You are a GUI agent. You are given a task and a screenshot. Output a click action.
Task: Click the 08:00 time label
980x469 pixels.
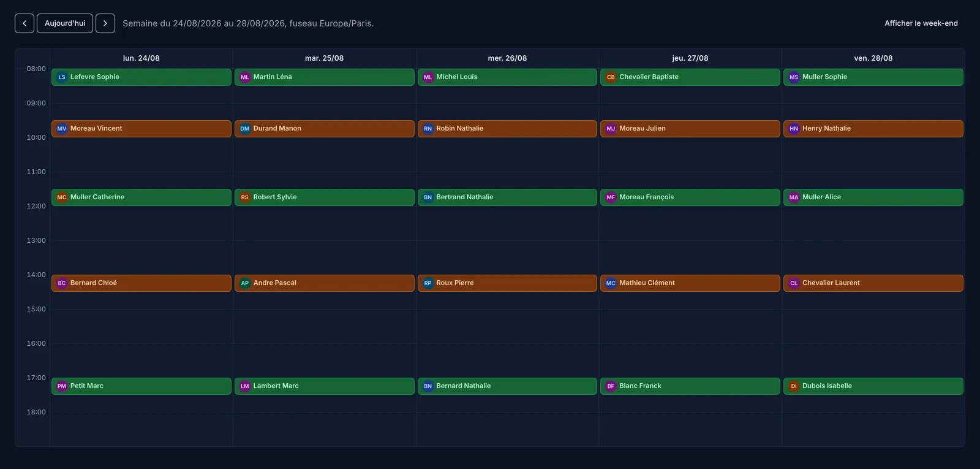36,69
